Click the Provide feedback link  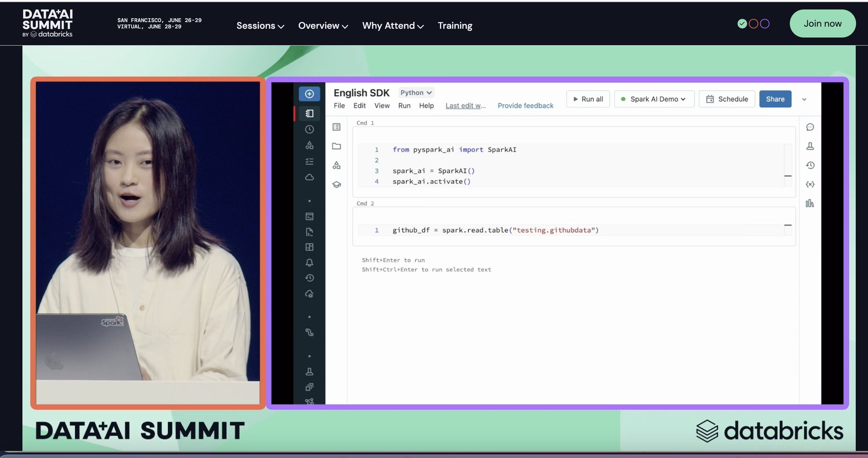pos(525,106)
